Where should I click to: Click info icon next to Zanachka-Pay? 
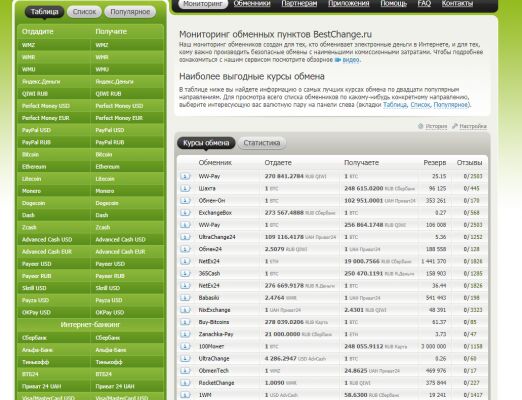tap(185, 334)
